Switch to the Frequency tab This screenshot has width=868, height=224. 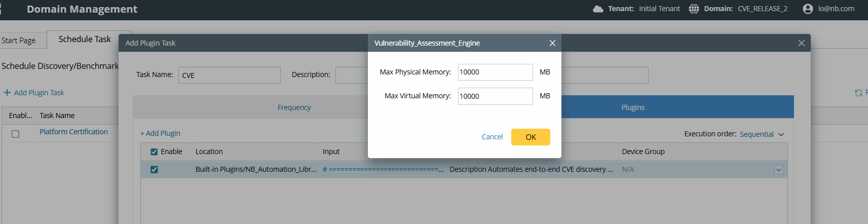(x=294, y=107)
